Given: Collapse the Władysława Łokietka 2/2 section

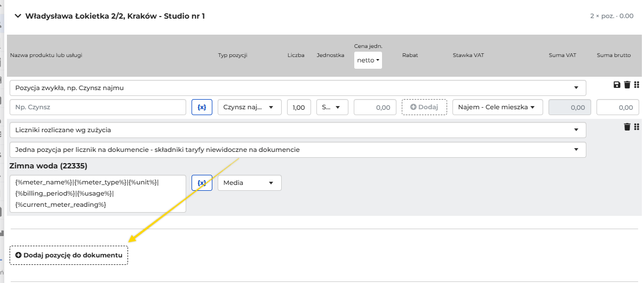Looking at the screenshot, I should (x=18, y=16).
